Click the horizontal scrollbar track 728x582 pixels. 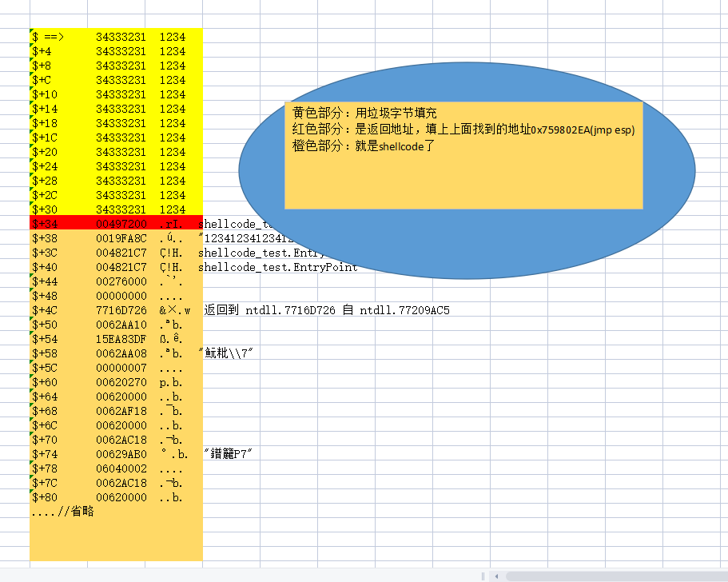[617, 576]
